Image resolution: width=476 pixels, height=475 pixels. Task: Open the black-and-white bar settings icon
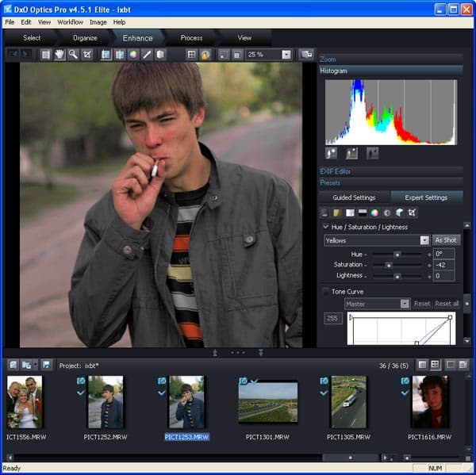(363, 213)
